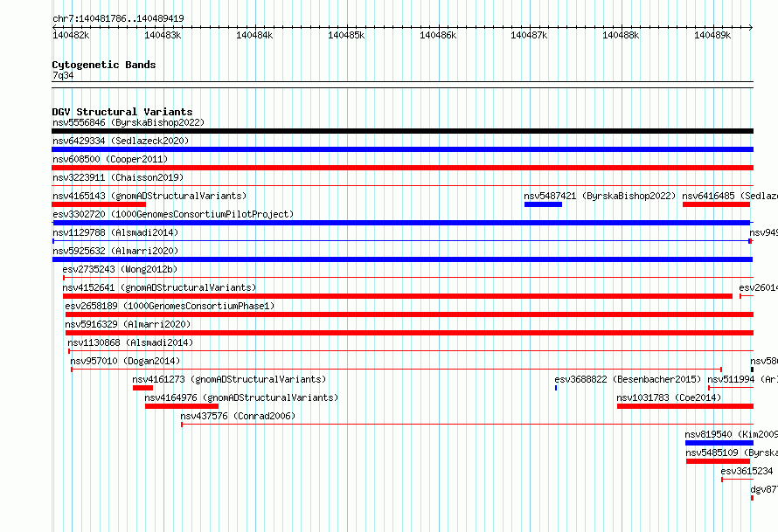Click the red nsv4164976 variant bar
Viewport: 778px width, 532px height.
pyautogui.click(x=182, y=406)
